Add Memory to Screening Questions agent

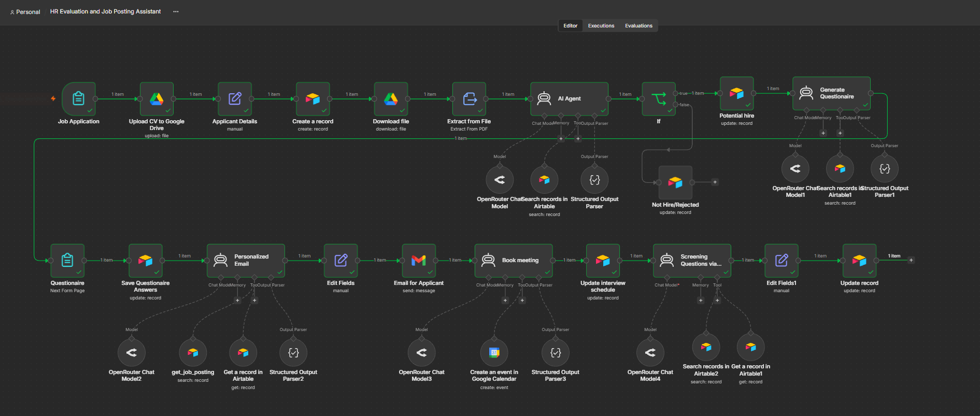701,300
